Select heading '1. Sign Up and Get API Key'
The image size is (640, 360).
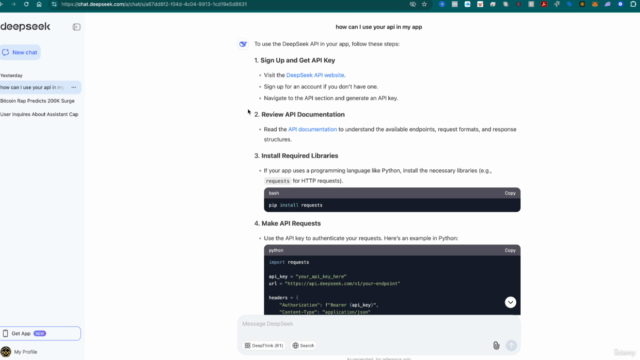(294, 60)
